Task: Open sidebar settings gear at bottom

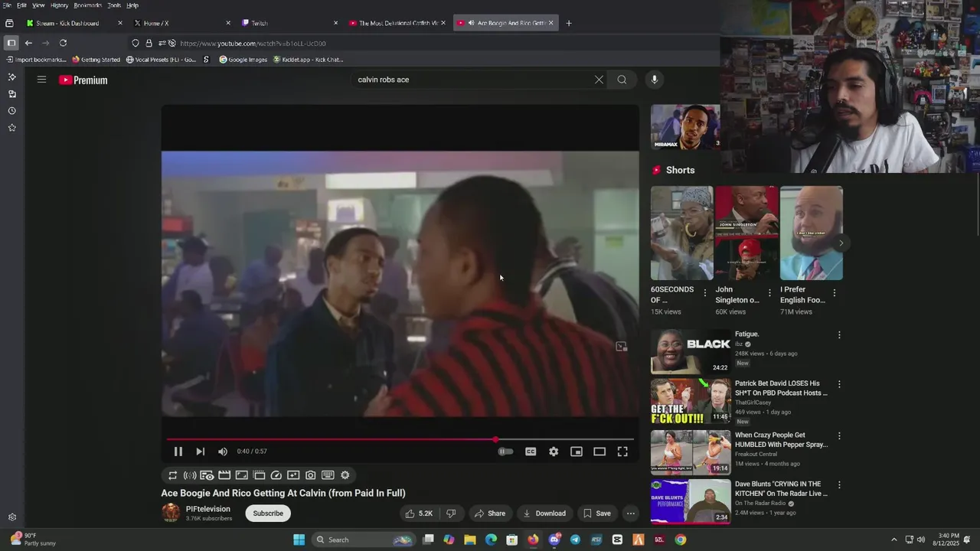Action: 11,517
